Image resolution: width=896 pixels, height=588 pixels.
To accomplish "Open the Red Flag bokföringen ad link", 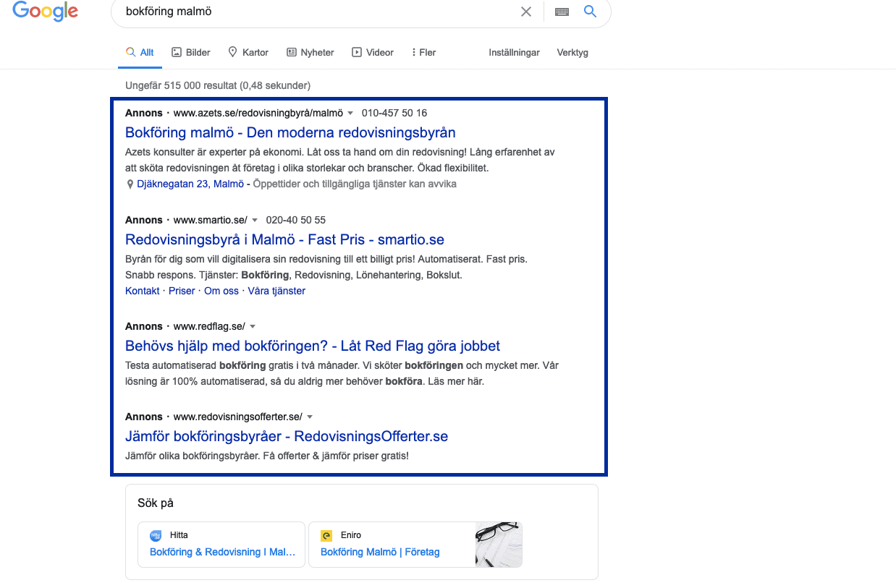I will pos(313,346).
